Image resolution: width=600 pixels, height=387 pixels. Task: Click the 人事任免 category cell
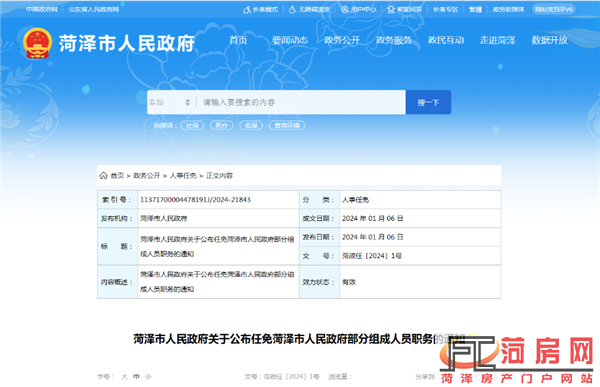pos(355,199)
